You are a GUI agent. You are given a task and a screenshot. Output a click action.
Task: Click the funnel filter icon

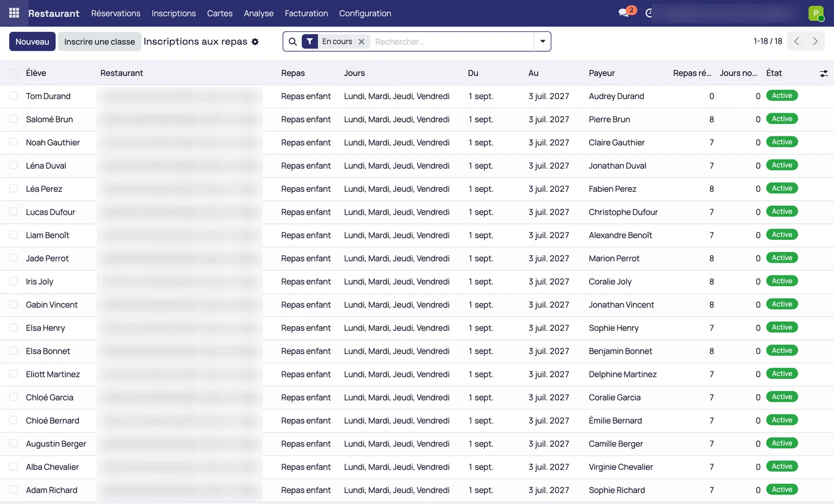click(310, 42)
